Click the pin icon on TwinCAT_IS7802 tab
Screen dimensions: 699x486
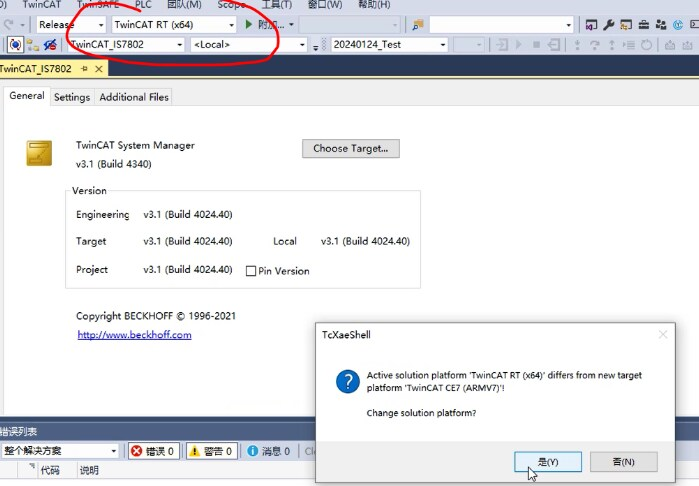point(84,69)
